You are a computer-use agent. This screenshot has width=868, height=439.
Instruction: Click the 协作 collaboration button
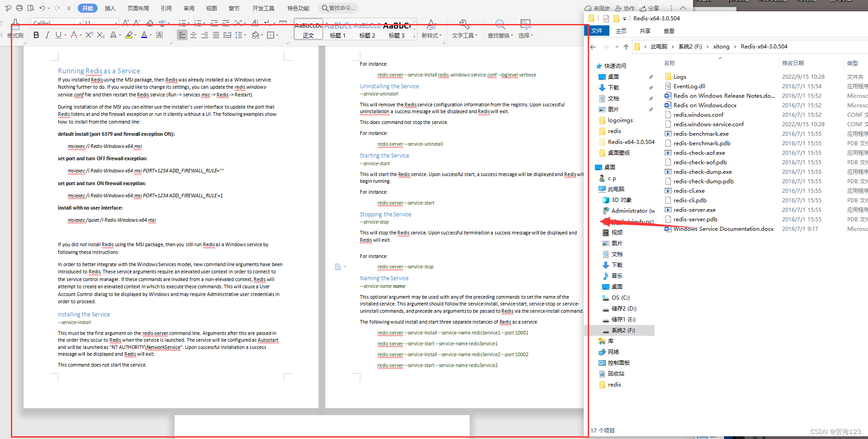tap(625, 8)
